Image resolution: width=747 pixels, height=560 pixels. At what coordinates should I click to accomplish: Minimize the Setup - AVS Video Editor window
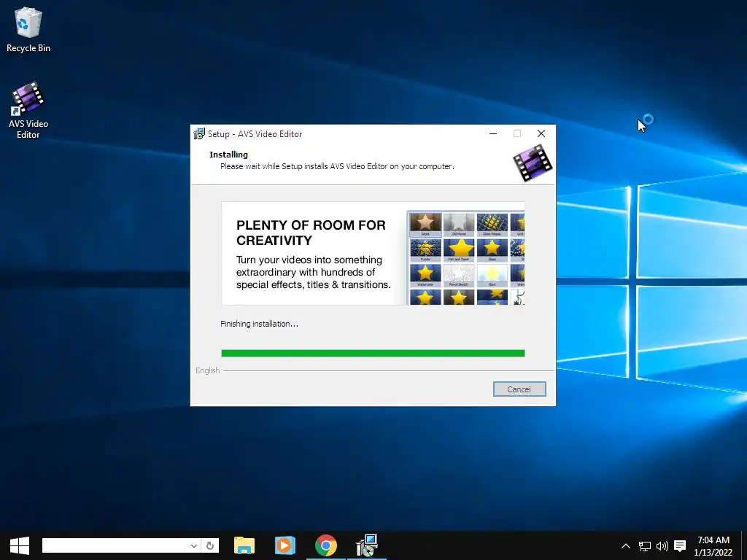click(x=493, y=134)
